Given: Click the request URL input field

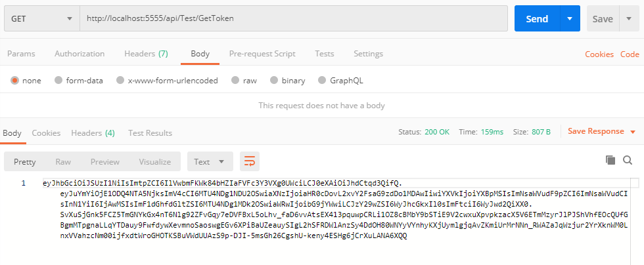Looking at the screenshot, I should 292,18.
